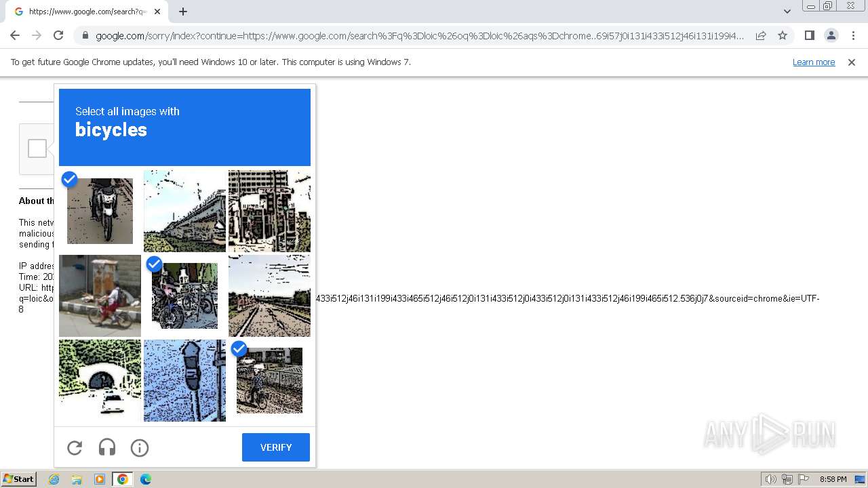868x488 pixels.
Task: Go back to the previous page
Action: click(x=15, y=35)
